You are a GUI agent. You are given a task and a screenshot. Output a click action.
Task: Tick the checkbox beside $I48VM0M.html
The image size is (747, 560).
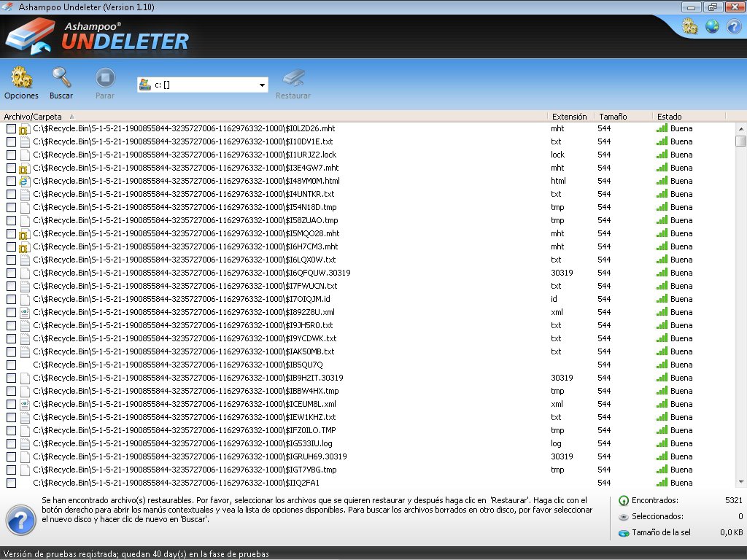coord(11,182)
